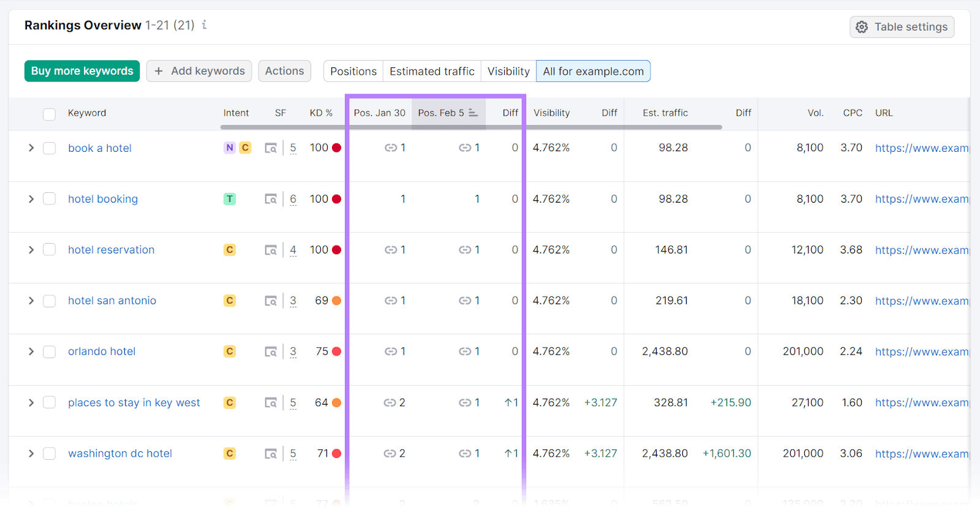Sort by Vol. column header

point(815,113)
